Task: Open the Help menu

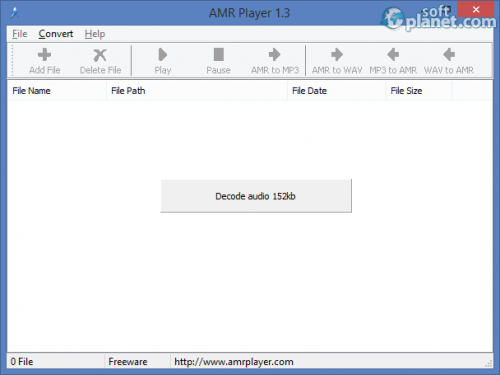Action: point(95,34)
